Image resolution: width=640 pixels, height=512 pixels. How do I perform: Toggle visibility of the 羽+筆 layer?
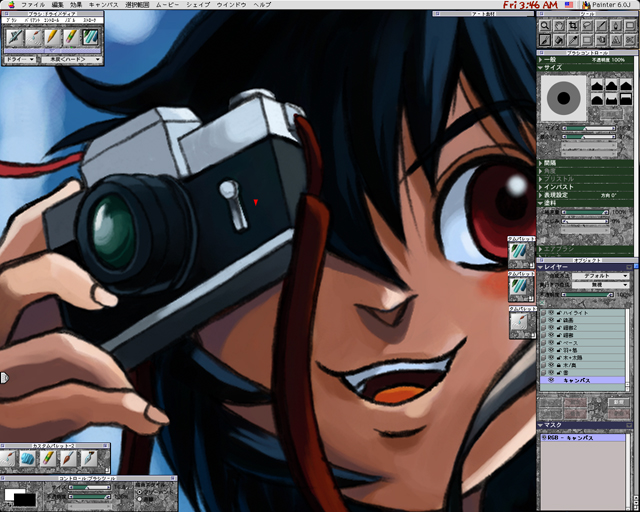551,350
